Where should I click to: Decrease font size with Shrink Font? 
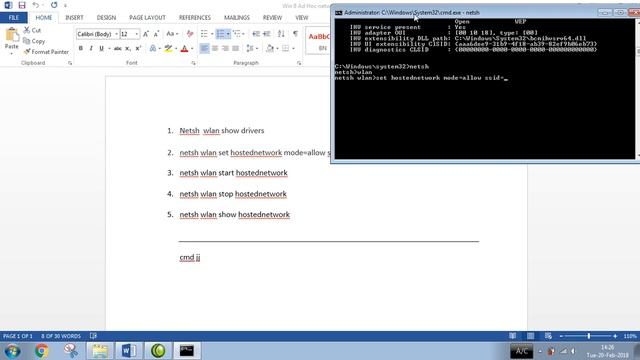(156, 34)
